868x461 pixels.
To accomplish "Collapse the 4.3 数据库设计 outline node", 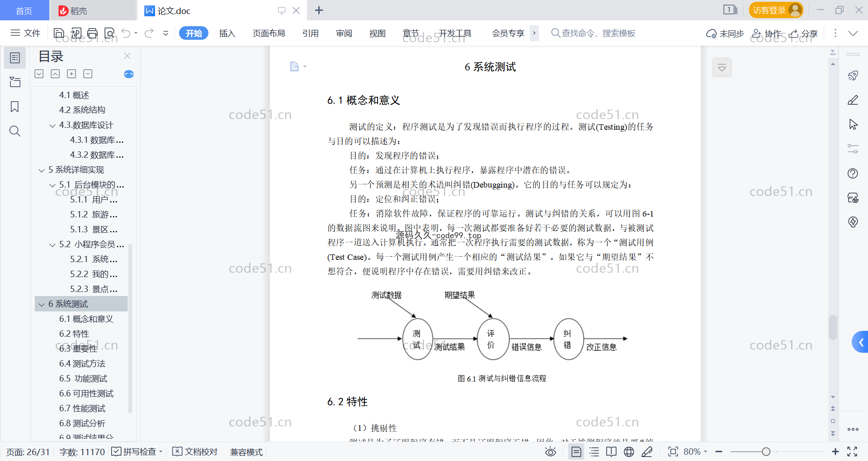I will pos(52,126).
